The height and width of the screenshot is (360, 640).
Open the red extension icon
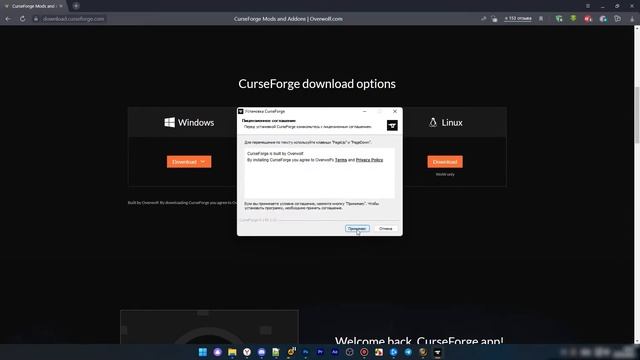tap(588, 19)
